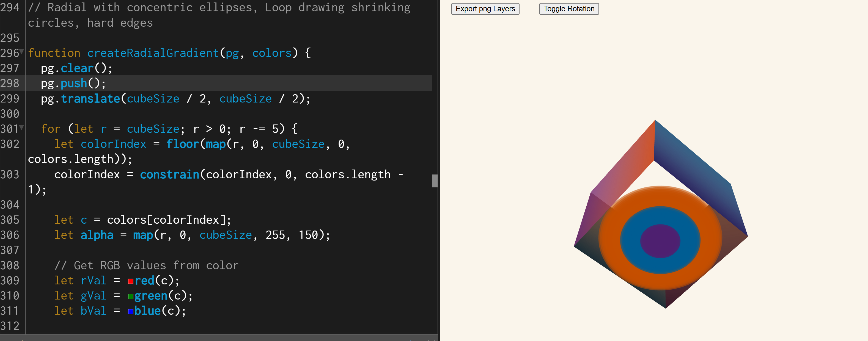This screenshot has width=868, height=341.
Task: Click the translate method on line 299
Action: coord(90,99)
